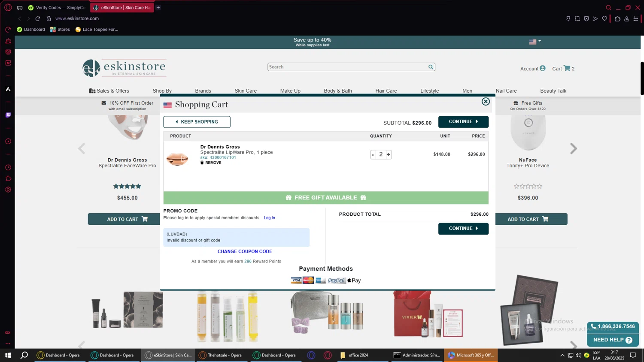This screenshot has width=644, height=362.
Task: Click the top Continue button beside subtotal
Action: (463, 122)
